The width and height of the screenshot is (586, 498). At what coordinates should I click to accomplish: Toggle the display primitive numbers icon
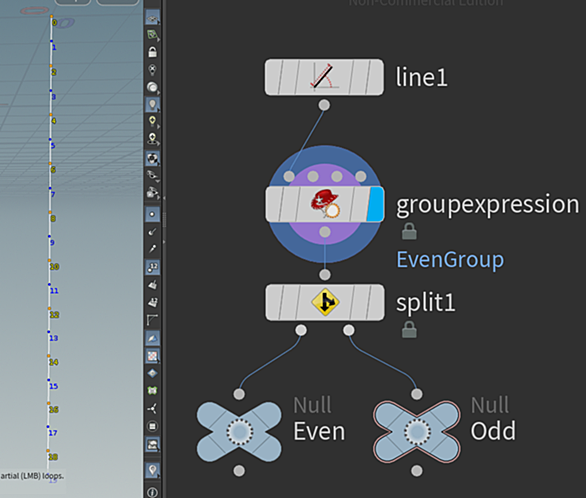(152, 302)
